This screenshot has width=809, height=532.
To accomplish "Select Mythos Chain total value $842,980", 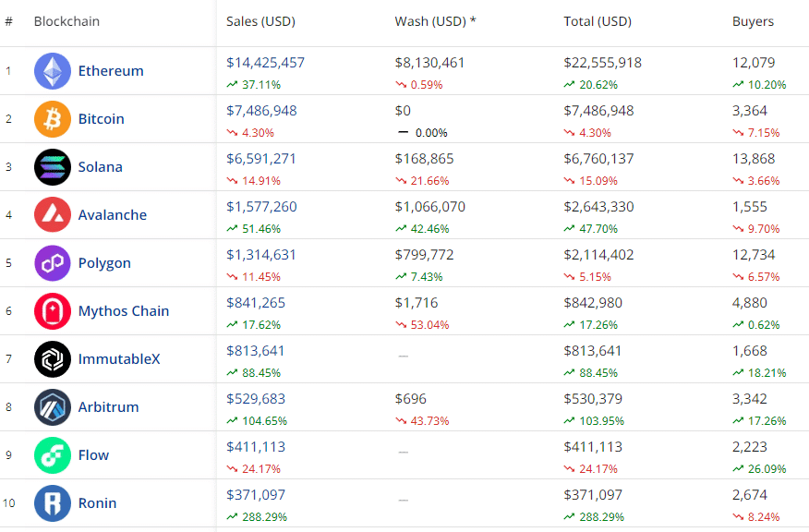I will 593,302.
